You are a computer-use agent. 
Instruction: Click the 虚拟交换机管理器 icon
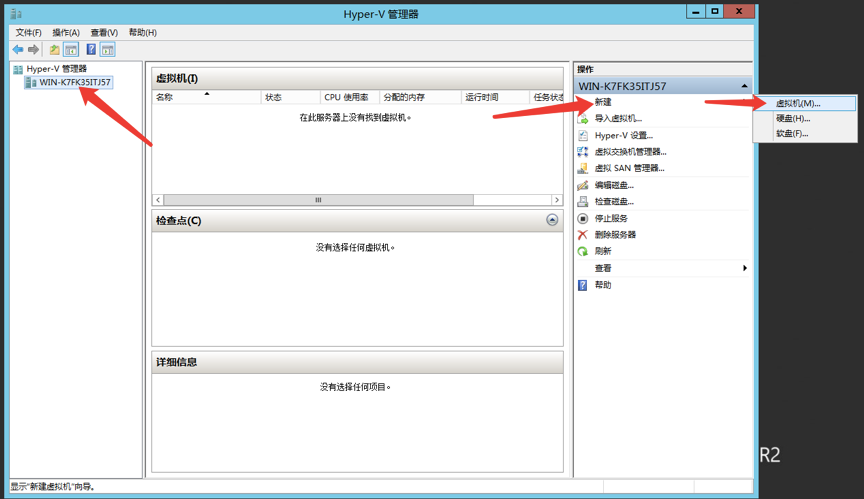[582, 151]
